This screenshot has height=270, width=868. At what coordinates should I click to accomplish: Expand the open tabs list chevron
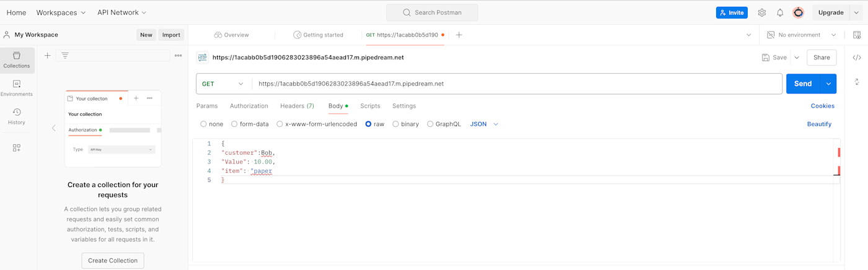click(x=749, y=35)
